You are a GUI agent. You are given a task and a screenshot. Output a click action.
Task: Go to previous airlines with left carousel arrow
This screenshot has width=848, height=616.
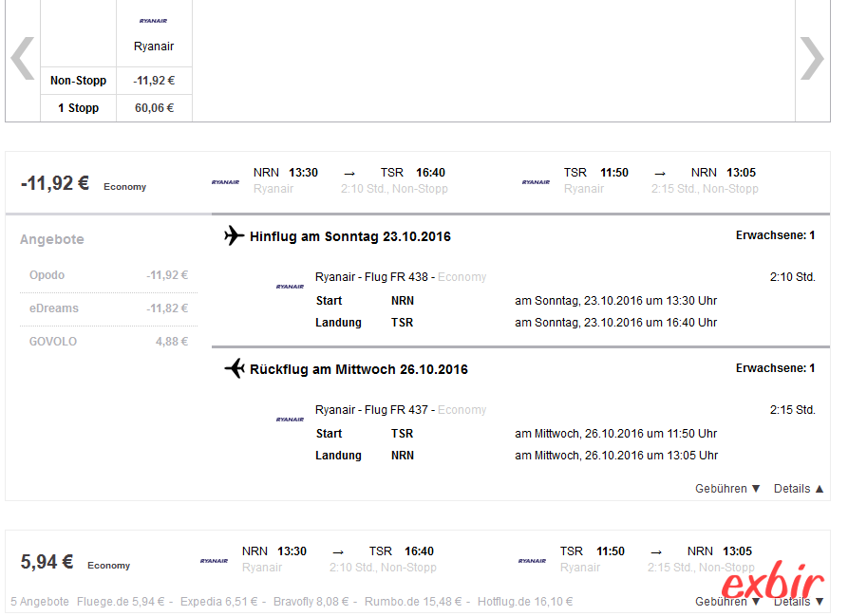click(23, 58)
